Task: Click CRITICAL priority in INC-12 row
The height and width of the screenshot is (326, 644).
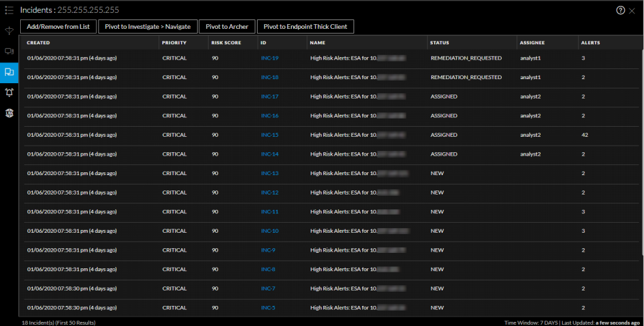Action: pos(174,193)
